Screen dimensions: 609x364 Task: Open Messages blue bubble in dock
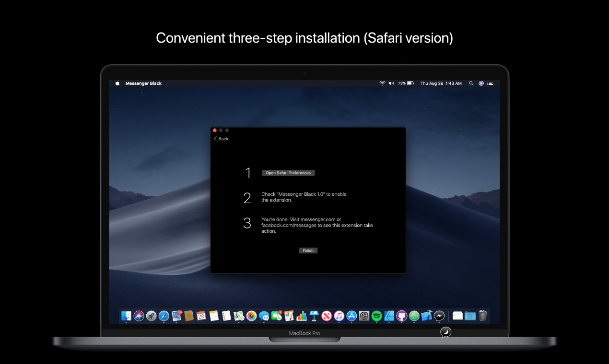[264, 316]
